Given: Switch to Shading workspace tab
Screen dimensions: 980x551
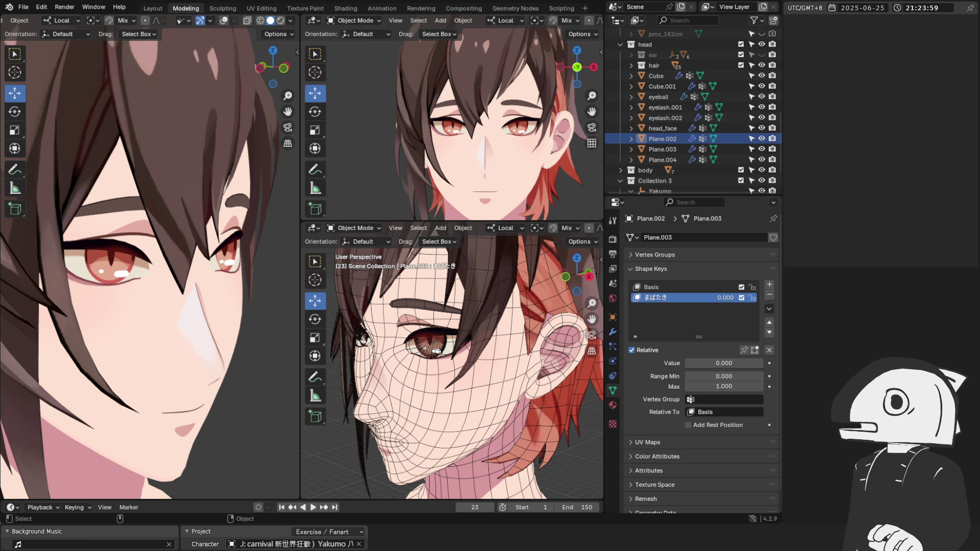Looking at the screenshot, I should (346, 8).
